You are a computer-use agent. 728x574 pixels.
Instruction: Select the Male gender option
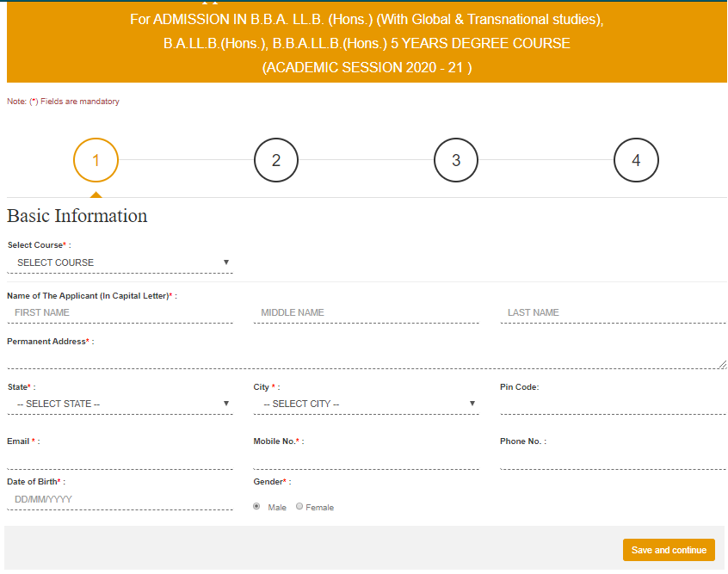point(256,507)
